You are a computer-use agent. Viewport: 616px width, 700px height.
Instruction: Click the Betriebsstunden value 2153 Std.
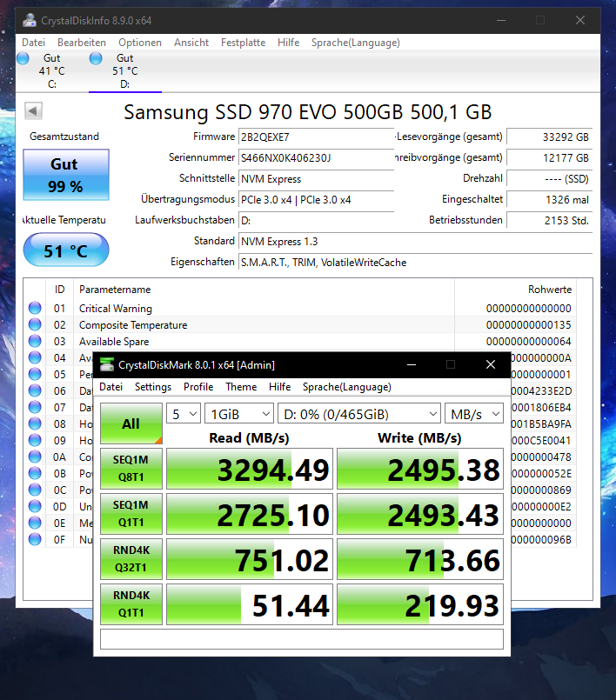[550, 220]
